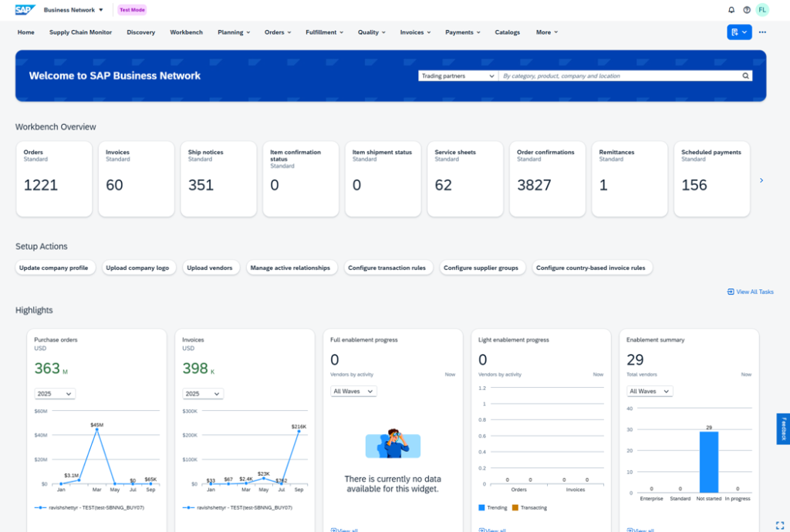Click the blue create document button
790x532 pixels.
[739, 32]
